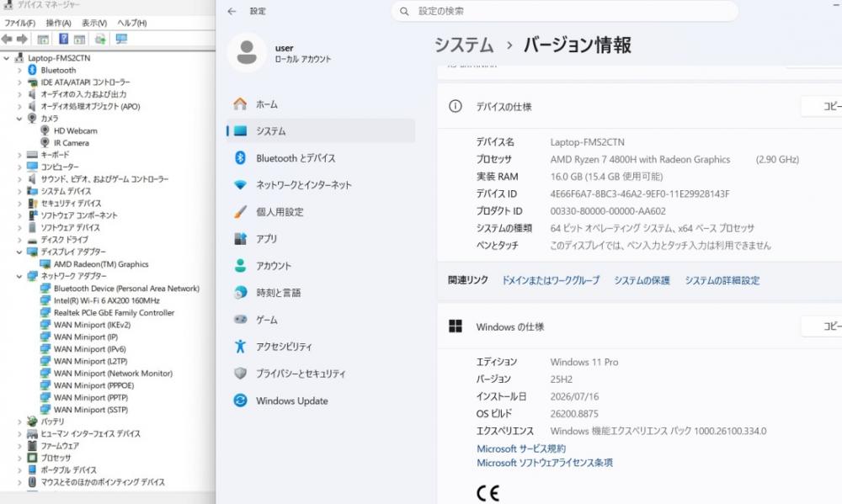Click the アカウント person icon in sidebar
Image resolution: width=842 pixels, height=504 pixels.
(240, 265)
